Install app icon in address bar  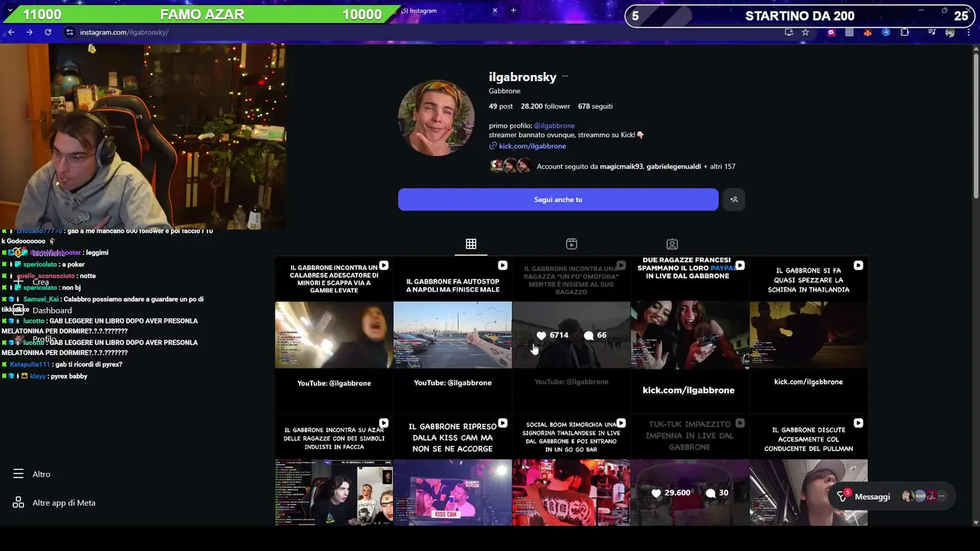789,32
